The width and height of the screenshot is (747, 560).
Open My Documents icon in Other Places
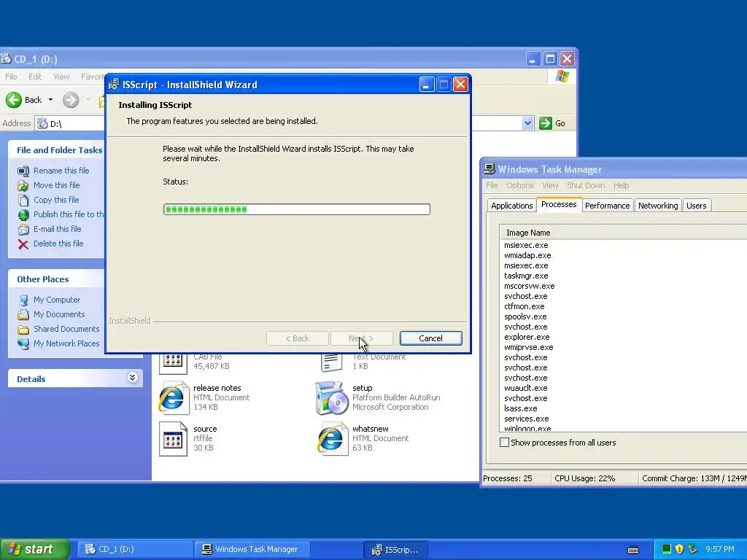coord(23,315)
